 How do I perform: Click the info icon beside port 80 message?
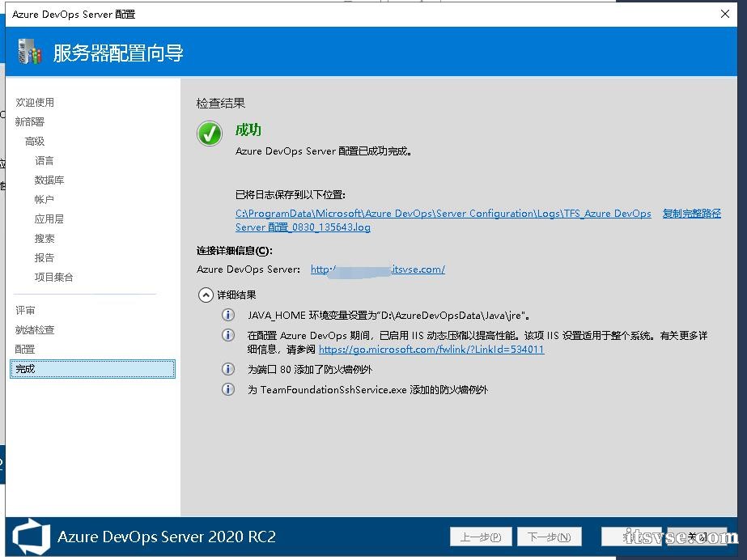(x=228, y=369)
